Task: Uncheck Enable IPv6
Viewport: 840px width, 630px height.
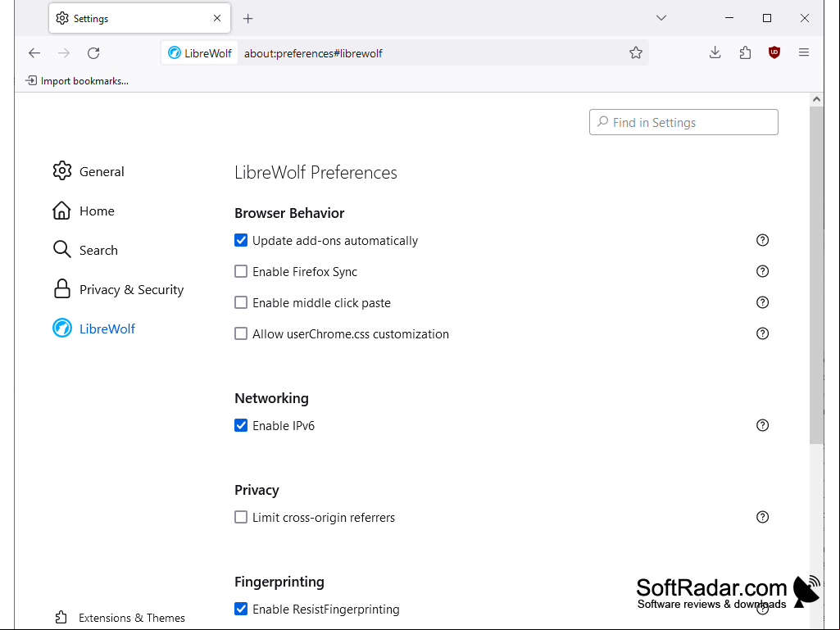Action: 241,425
